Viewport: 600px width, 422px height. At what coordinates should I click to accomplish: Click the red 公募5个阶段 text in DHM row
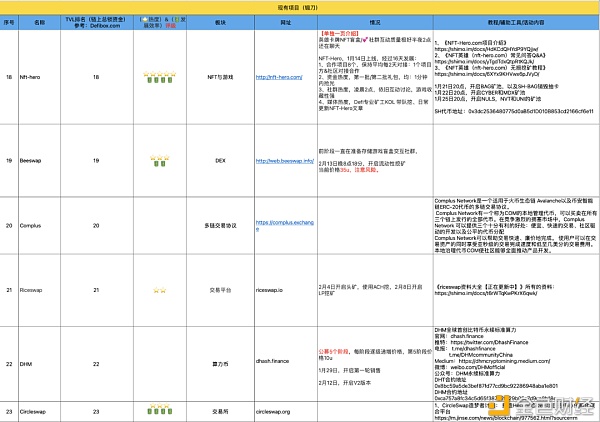[333, 351]
